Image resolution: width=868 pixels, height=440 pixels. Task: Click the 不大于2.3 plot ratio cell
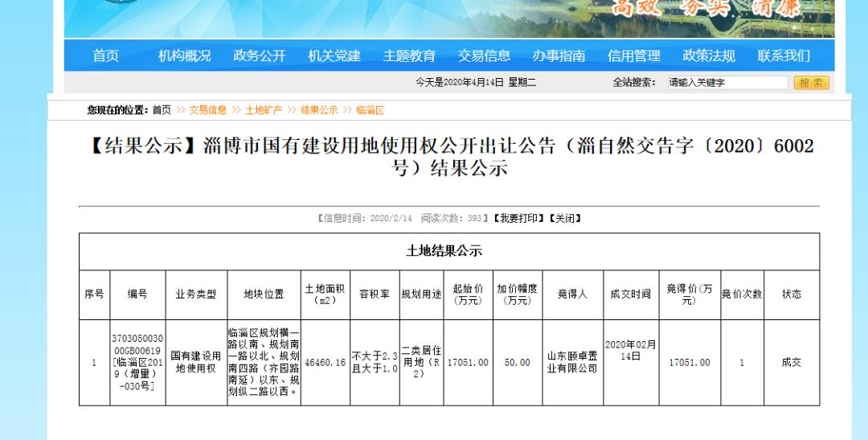click(375, 363)
